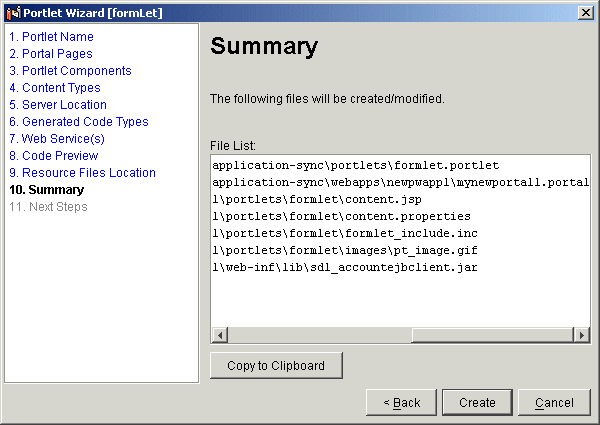Click the disabled 11. Next Steps entry

[x=48, y=207]
